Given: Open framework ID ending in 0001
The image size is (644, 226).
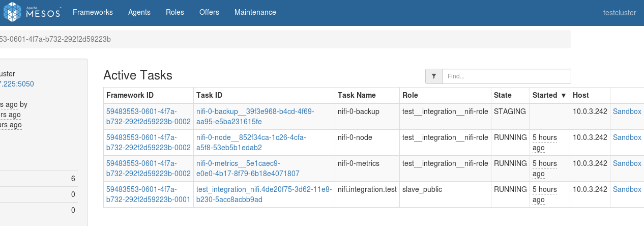Looking at the screenshot, I should [148, 194].
